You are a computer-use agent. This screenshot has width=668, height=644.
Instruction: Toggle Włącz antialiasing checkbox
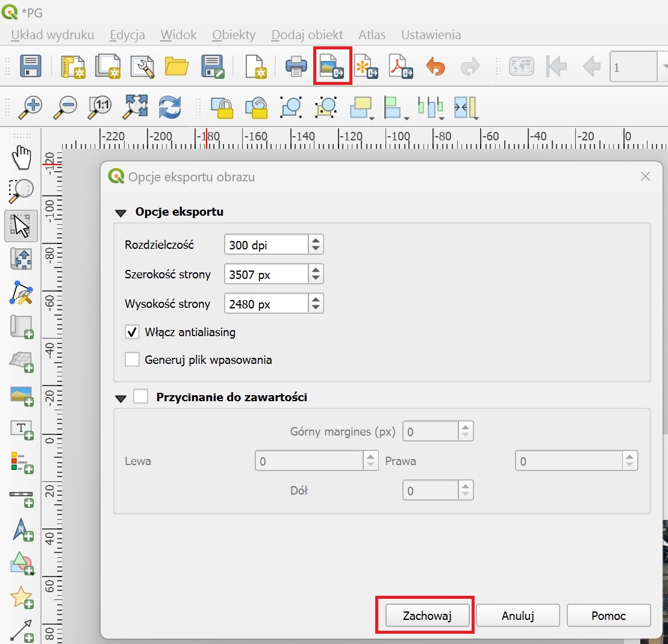click(x=132, y=331)
